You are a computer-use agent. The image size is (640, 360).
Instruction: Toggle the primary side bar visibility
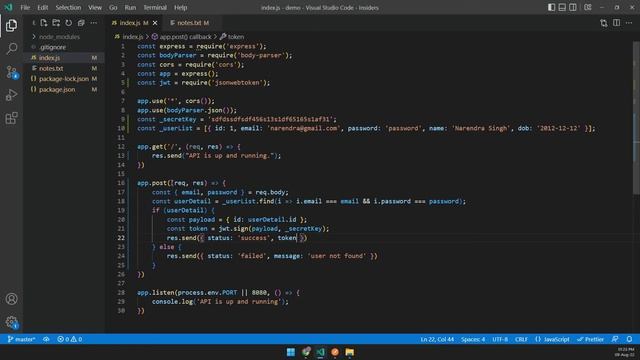tap(551, 7)
